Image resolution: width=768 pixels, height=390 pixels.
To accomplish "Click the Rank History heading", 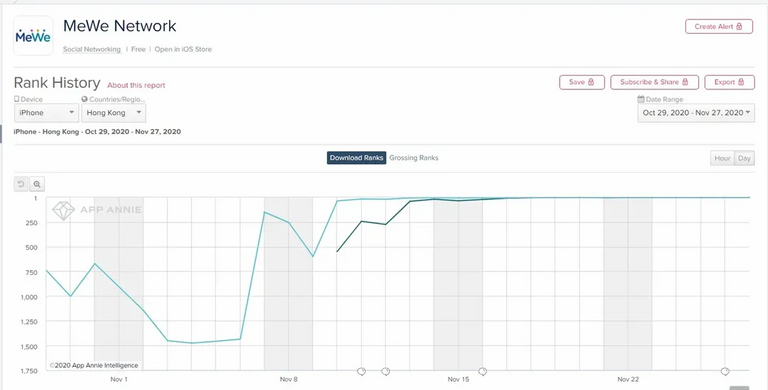I will coord(57,82).
